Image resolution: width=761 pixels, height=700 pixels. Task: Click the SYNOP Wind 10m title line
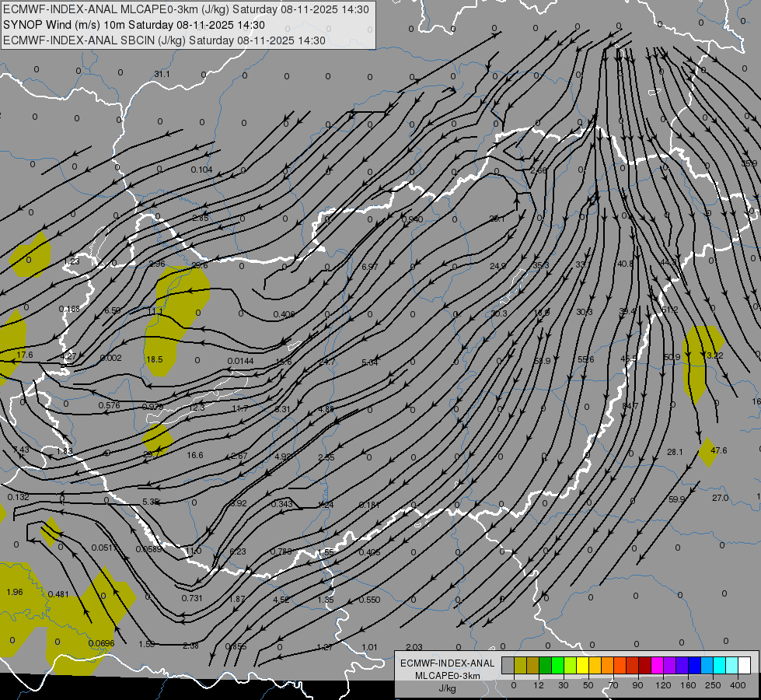click(134, 25)
